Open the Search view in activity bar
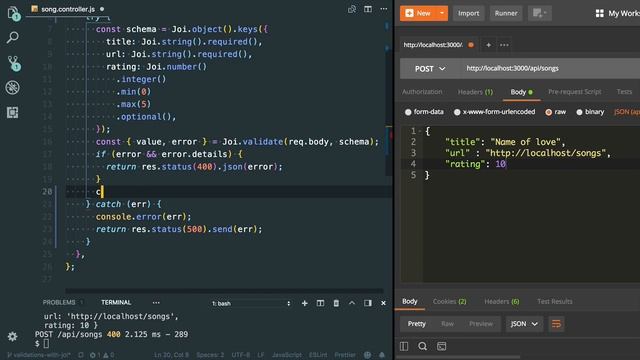The height and width of the screenshot is (360, 640). [x=13, y=38]
